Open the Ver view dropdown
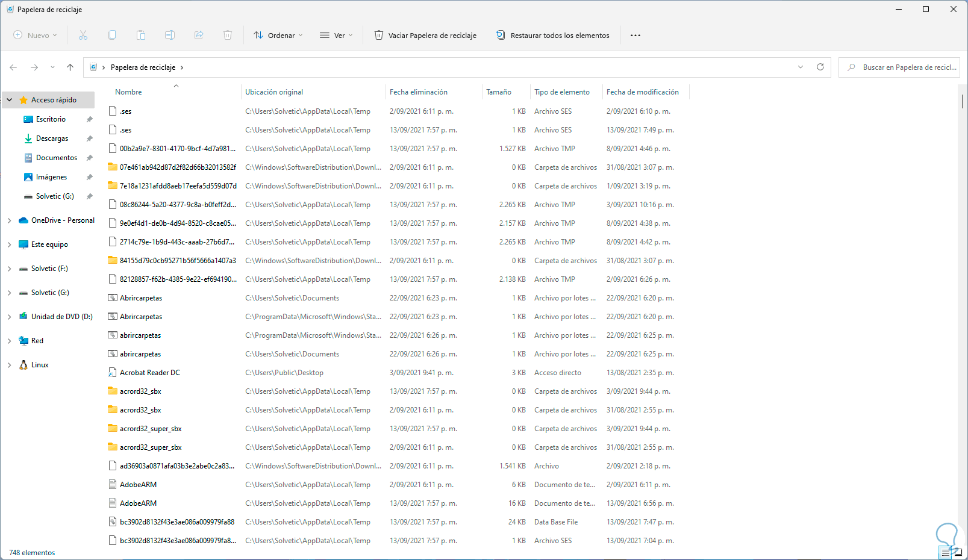 point(336,36)
